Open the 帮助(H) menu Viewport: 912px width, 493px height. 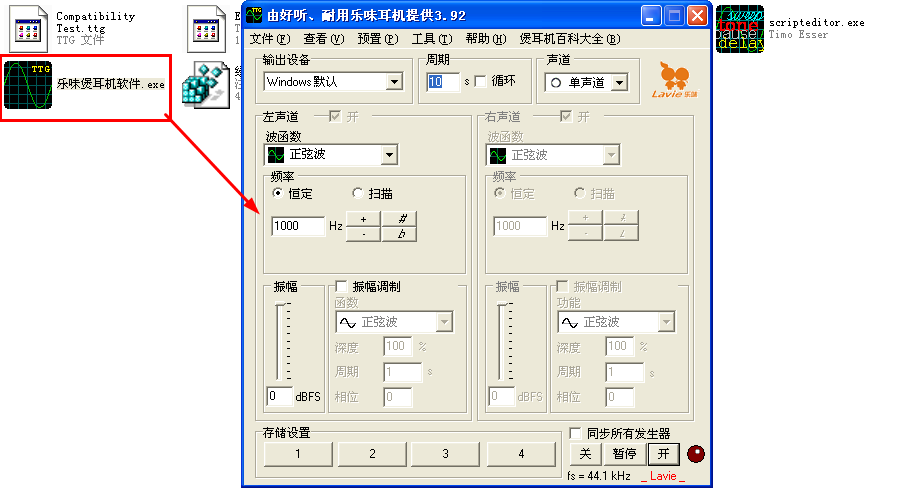point(486,39)
